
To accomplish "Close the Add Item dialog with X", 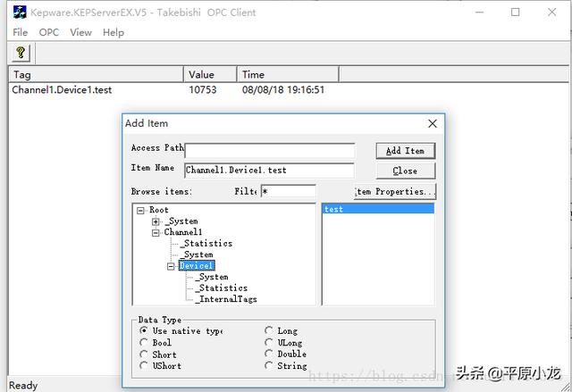I will [x=433, y=123].
